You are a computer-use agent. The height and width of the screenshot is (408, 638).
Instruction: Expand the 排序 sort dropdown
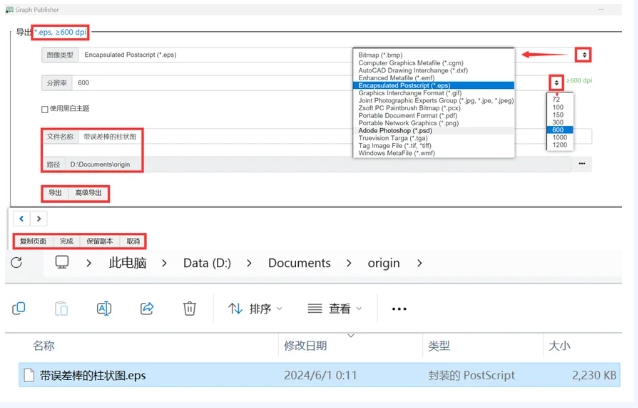(x=256, y=309)
